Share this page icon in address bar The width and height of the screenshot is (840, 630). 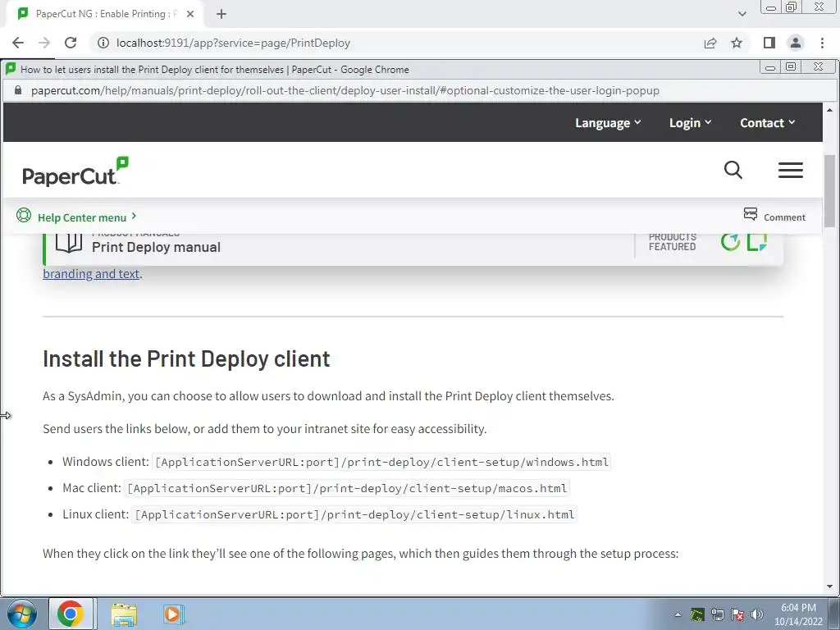point(710,43)
